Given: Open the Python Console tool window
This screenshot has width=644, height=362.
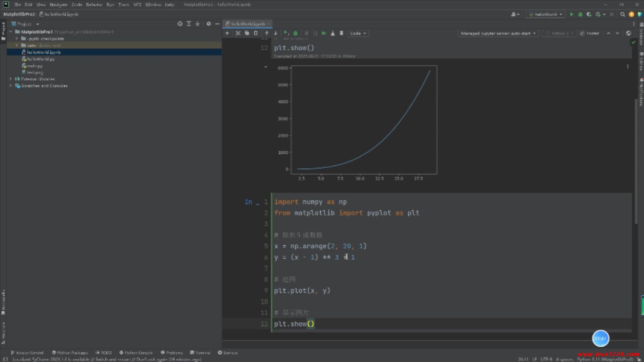Looking at the screenshot, I should click(136, 353).
